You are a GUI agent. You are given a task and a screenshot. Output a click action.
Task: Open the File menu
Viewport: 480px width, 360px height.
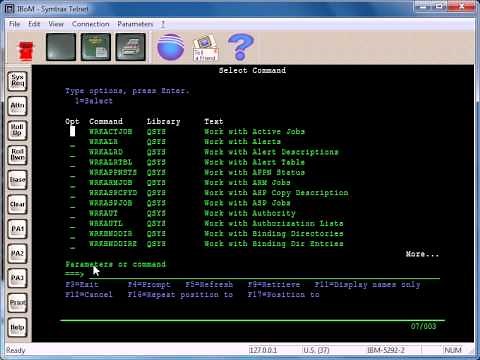point(15,24)
